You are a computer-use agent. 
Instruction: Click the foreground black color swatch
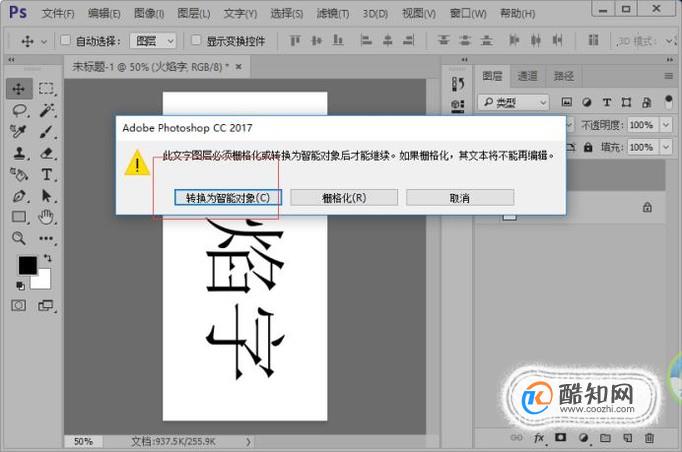pos(27,265)
